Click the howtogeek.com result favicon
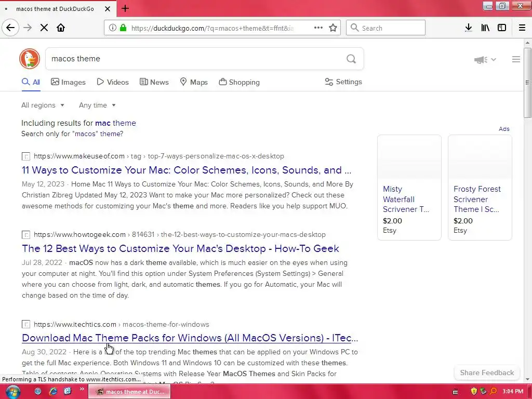 [26, 235]
